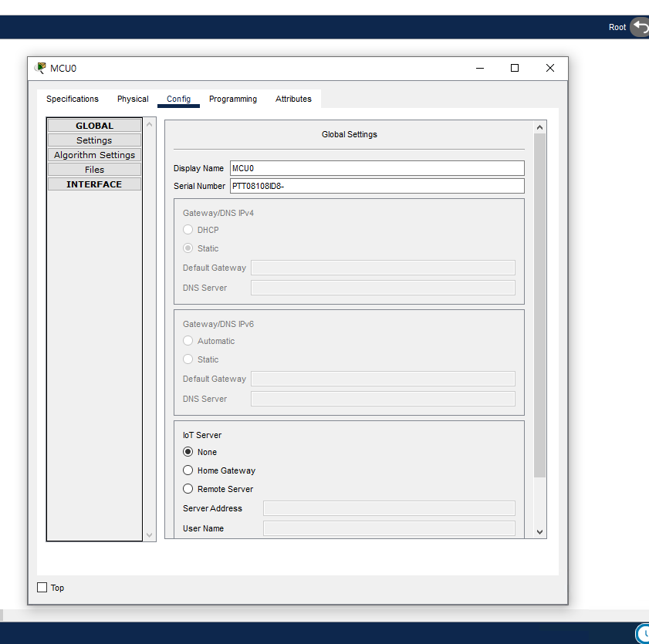Viewport: 649px width, 644px height.
Task: Enable the Top checkbox
Action: pyautogui.click(x=42, y=588)
